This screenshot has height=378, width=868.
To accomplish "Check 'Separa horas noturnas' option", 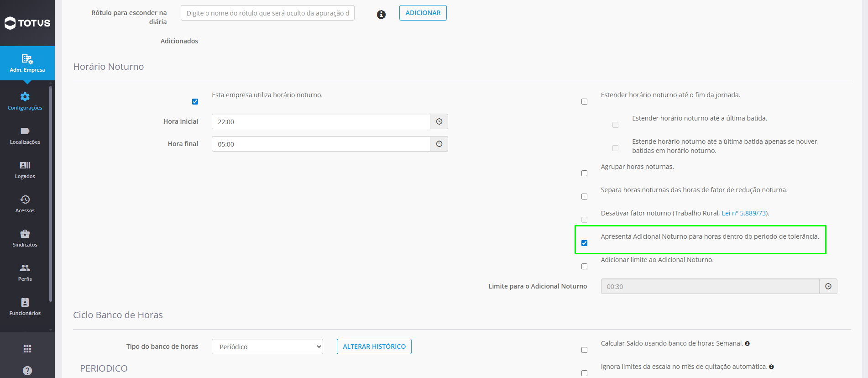I will click(x=584, y=196).
